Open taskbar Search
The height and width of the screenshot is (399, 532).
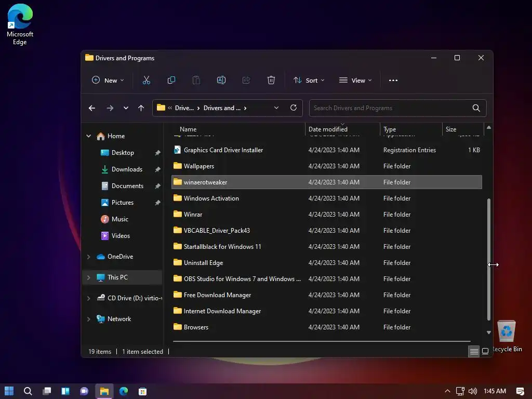pos(28,391)
